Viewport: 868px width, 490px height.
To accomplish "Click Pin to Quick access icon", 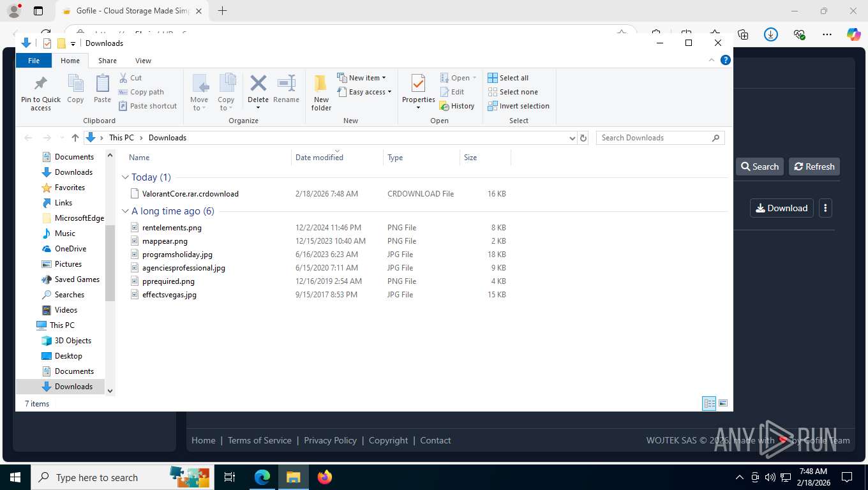I will click(x=41, y=84).
